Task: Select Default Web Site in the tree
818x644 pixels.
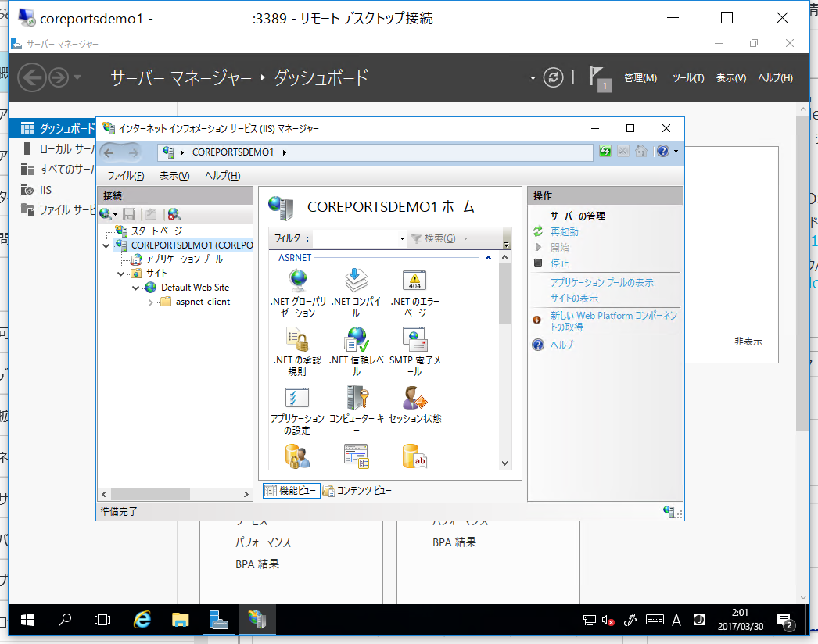Action: tap(195, 288)
